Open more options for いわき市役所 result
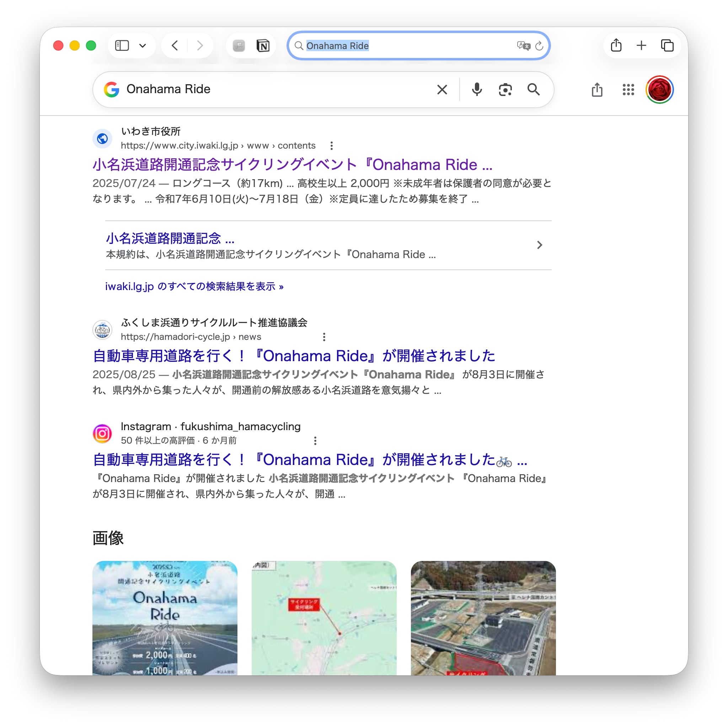 331,145
